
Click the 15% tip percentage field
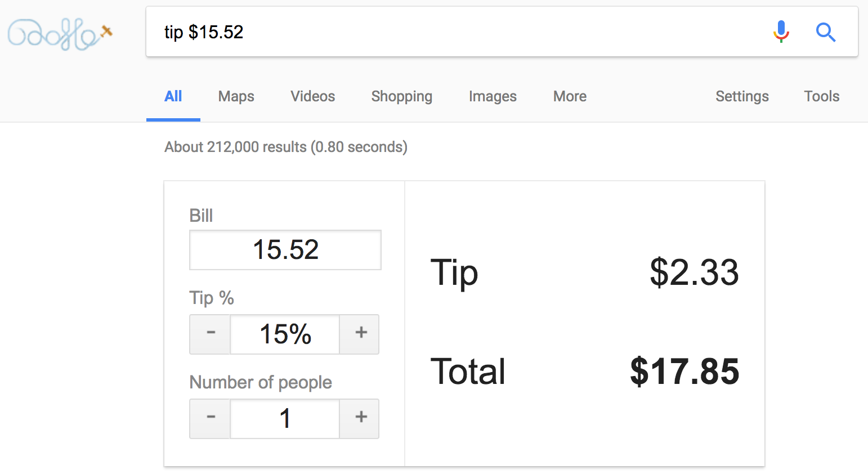285,334
